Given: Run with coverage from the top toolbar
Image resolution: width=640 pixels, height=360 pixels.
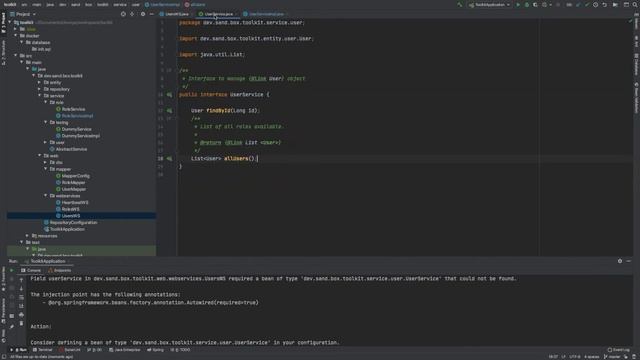Looking at the screenshot, I should coord(535,5).
